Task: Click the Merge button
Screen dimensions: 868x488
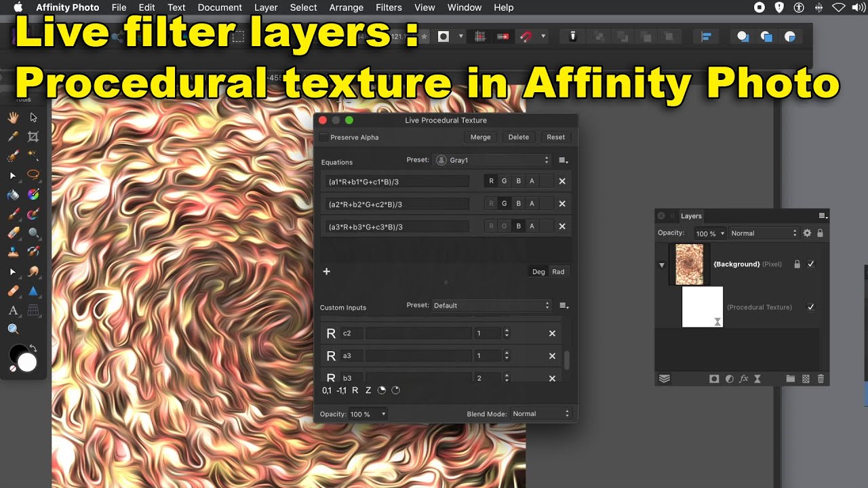Action: coord(480,137)
